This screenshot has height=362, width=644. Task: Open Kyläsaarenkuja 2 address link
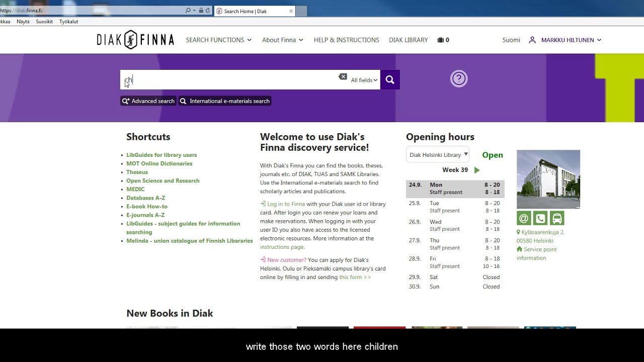pyautogui.click(x=540, y=236)
